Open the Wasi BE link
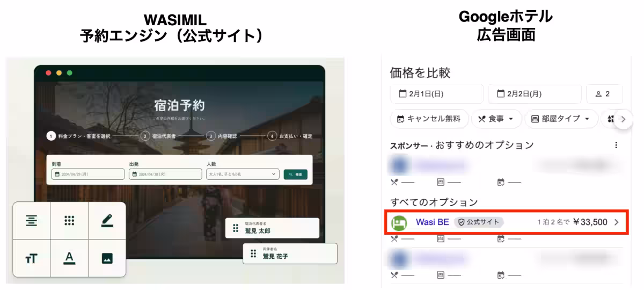This screenshot has width=644, height=290. tap(432, 222)
